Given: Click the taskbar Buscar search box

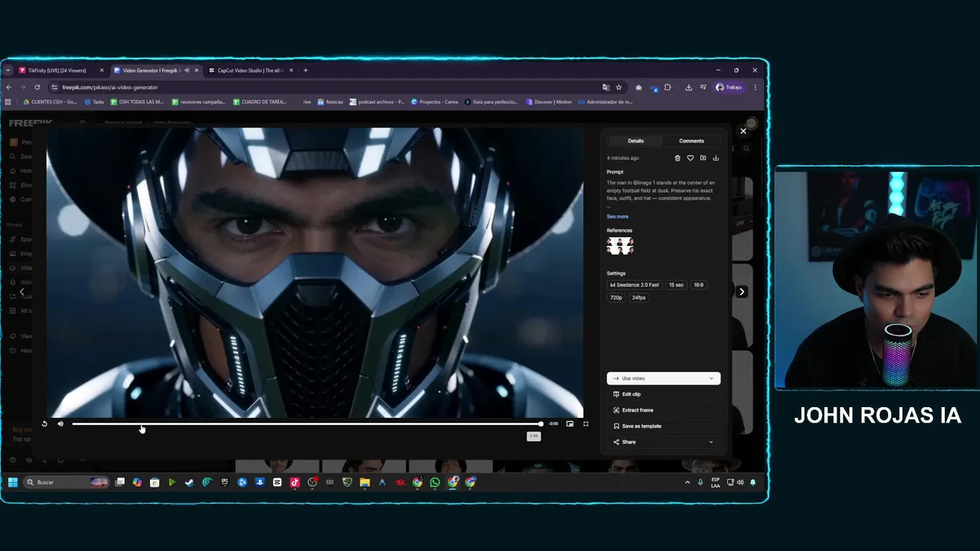Looking at the screenshot, I should click(x=67, y=482).
